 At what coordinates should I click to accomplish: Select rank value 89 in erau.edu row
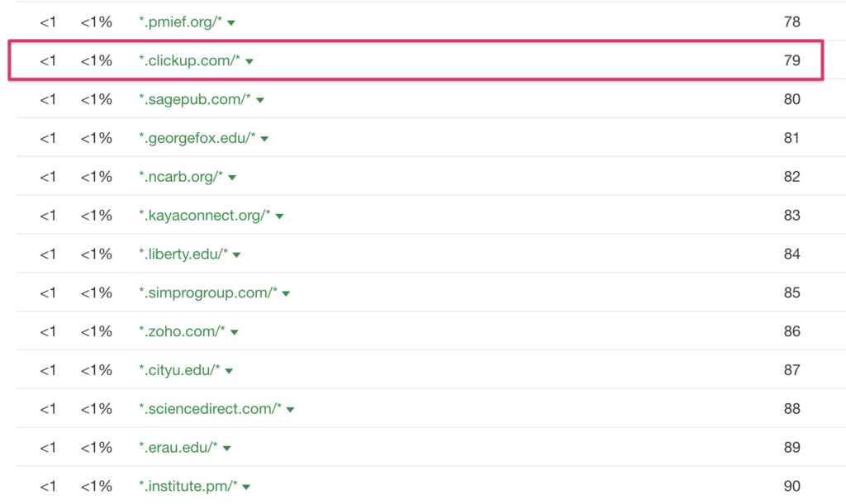(792, 447)
